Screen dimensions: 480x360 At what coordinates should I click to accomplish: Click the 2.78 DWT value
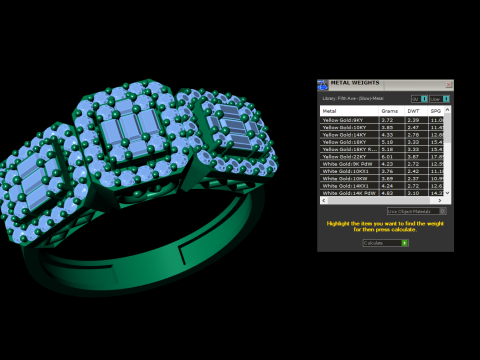413,135
